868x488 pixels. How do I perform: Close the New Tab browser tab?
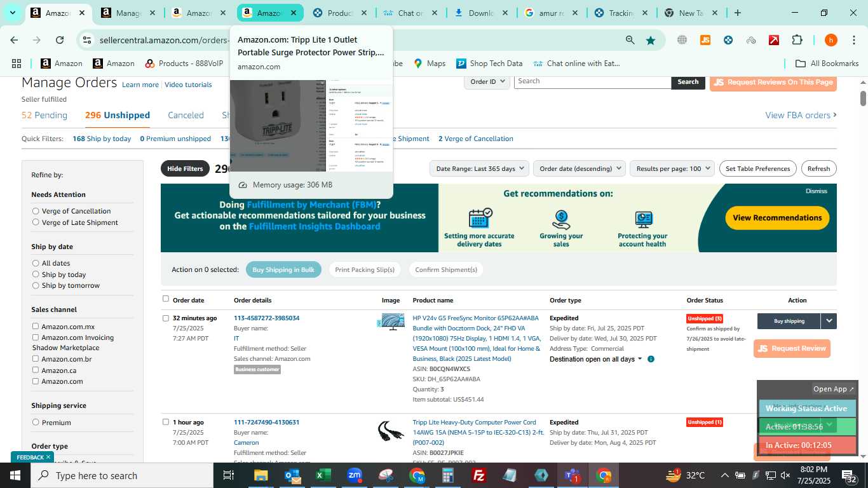[x=714, y=13]
